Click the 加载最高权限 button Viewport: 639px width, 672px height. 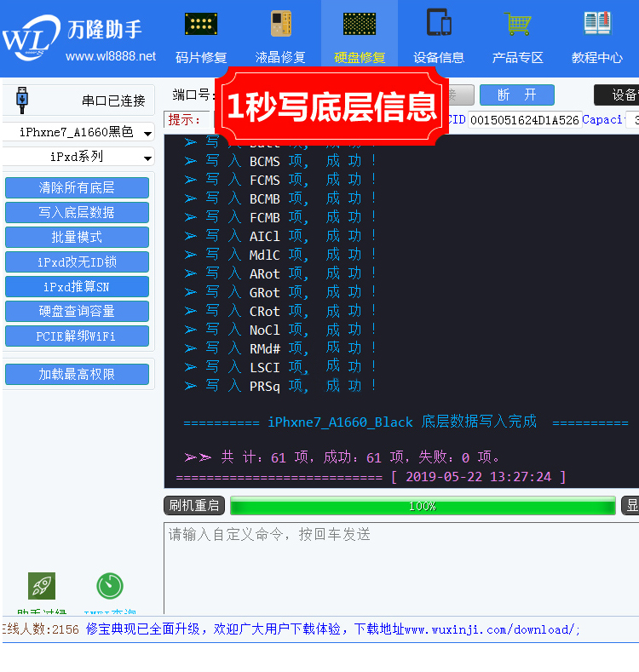pyautogui.click(x=78, y=375)
